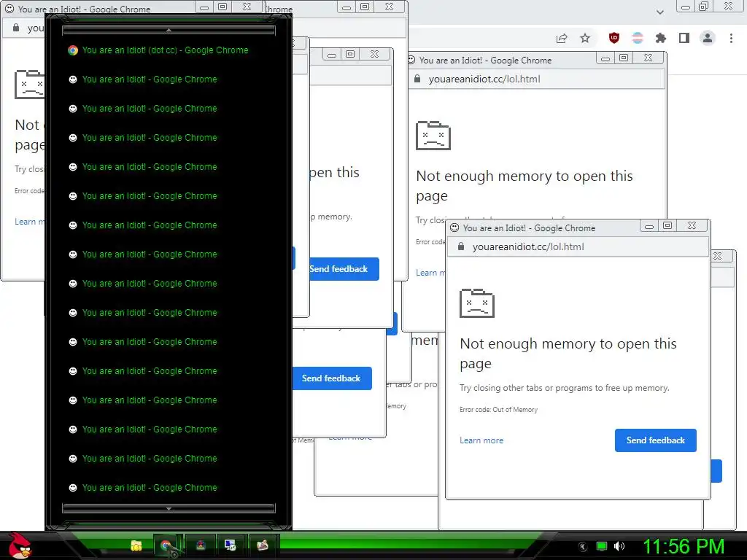The width and height of the screenshot is (747, 560).
Task: Expand the tab search chevron in main Chrome window
Action: (659, 12)
